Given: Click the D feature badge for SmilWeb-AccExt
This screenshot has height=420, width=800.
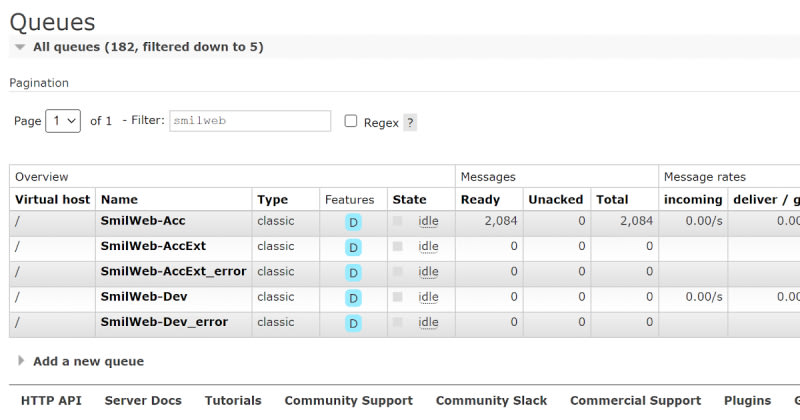Looking at the screenshot, I should [x=353, y=247].
